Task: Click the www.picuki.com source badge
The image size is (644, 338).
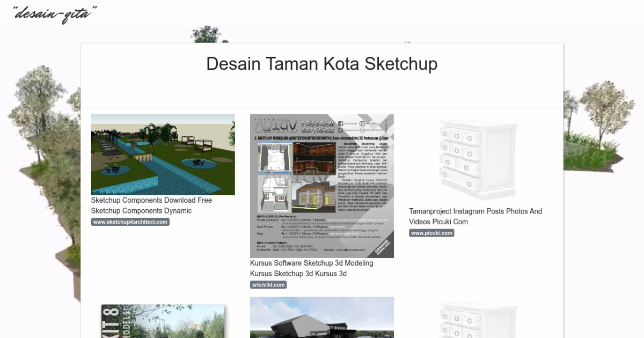Action: coord(431,233)
